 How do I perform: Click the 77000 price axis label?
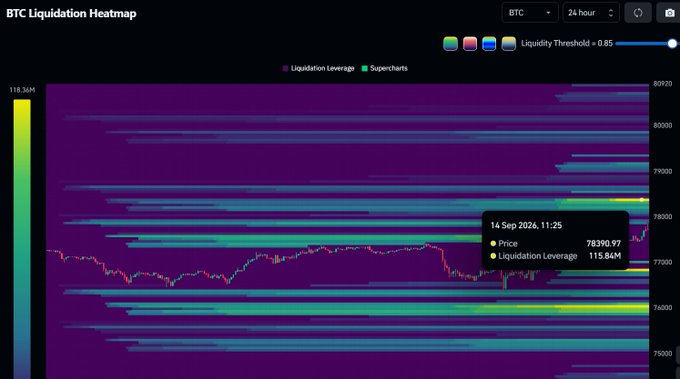(663, 262)
